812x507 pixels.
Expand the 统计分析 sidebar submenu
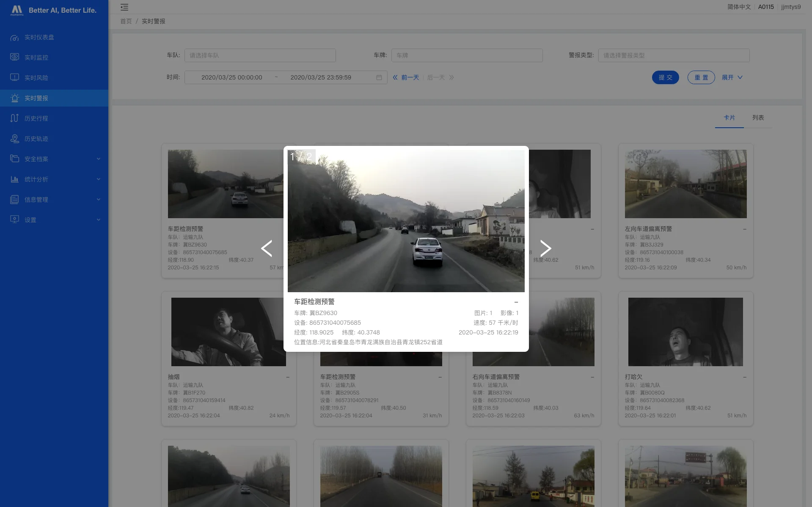pyautogui.click(x=54, y=179)
